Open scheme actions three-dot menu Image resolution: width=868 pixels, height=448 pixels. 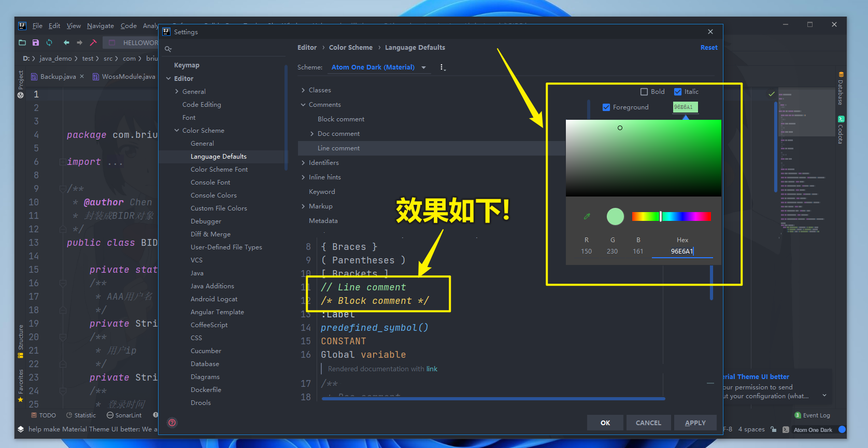442,67
